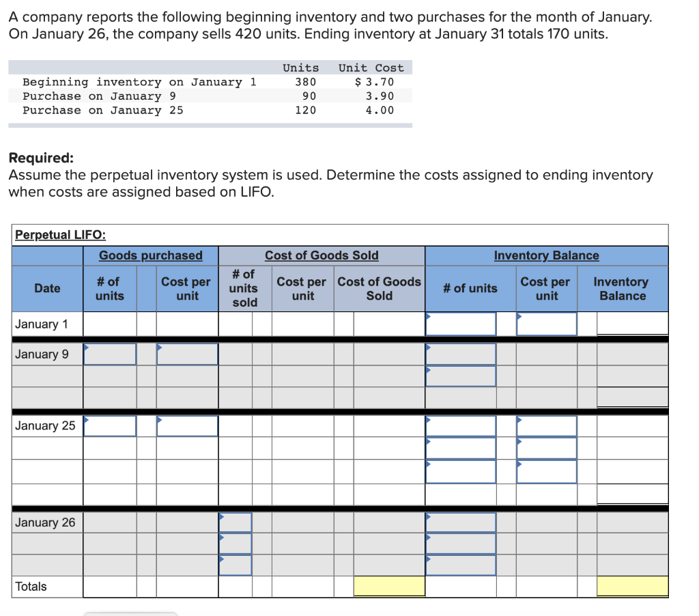Select the middle January 25 inventory balance units cell

[461, 448]
